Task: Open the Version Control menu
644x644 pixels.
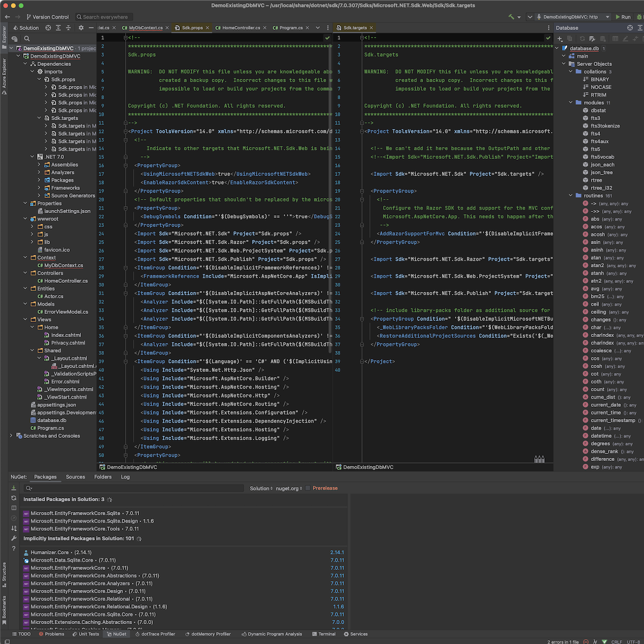Action: click(x=47, y=17)
